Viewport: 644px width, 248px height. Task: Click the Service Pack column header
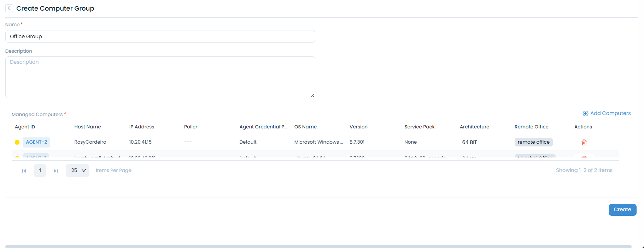point(420,127)
